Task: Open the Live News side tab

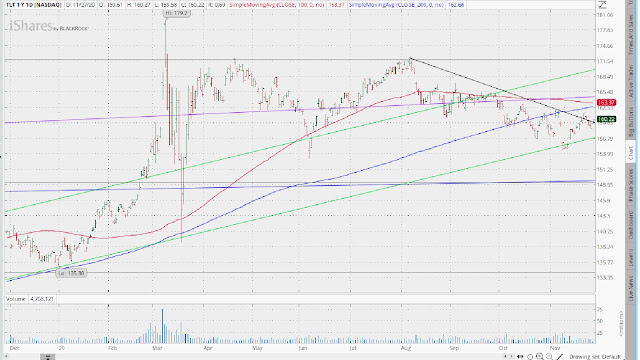Action: [x=631, y=288]
